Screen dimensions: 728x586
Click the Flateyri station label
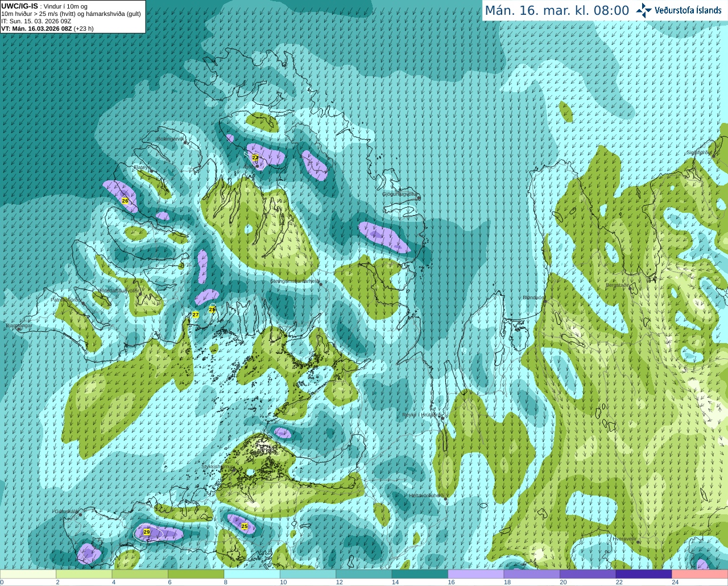141,167
